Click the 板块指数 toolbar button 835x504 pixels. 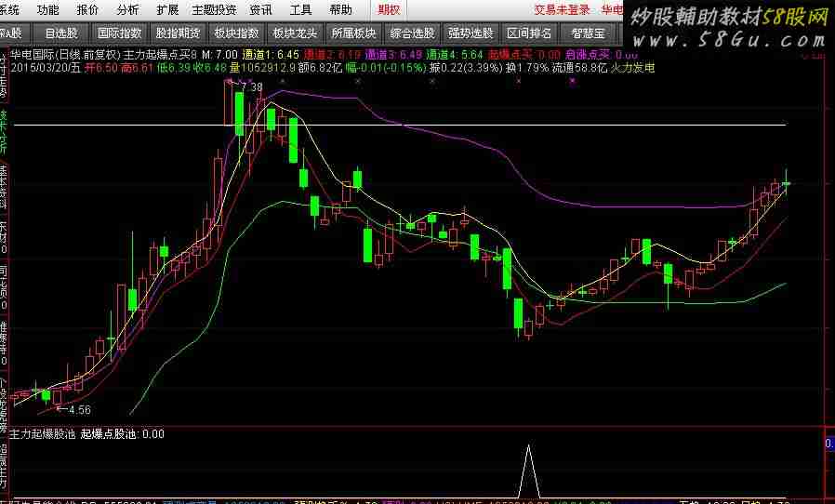236,33
